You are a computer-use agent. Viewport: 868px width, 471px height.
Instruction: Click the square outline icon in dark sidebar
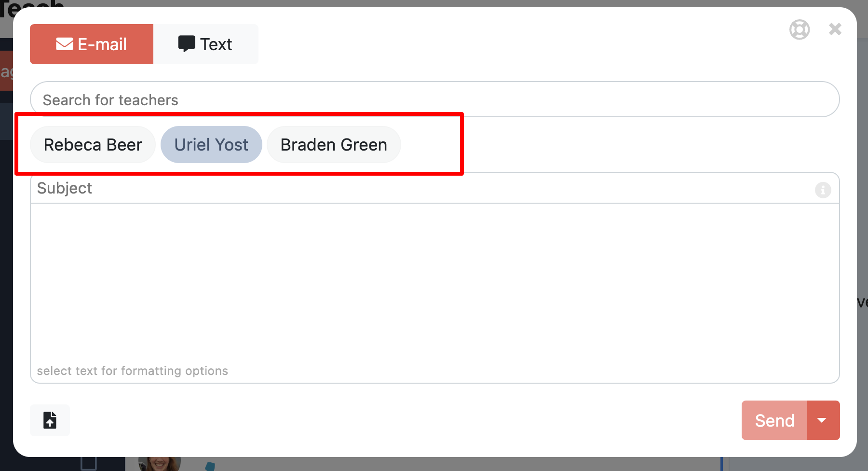(x=89, y=464)
